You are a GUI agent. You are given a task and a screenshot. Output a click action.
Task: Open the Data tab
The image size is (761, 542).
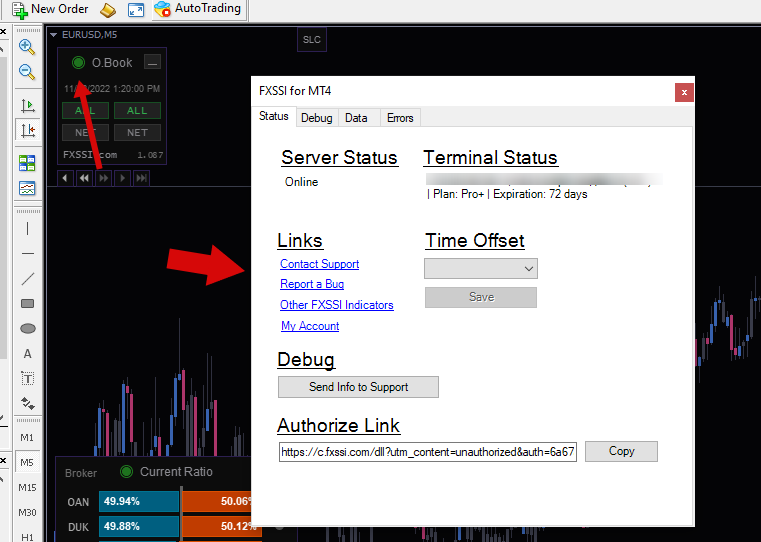click(x=356, y=118)
